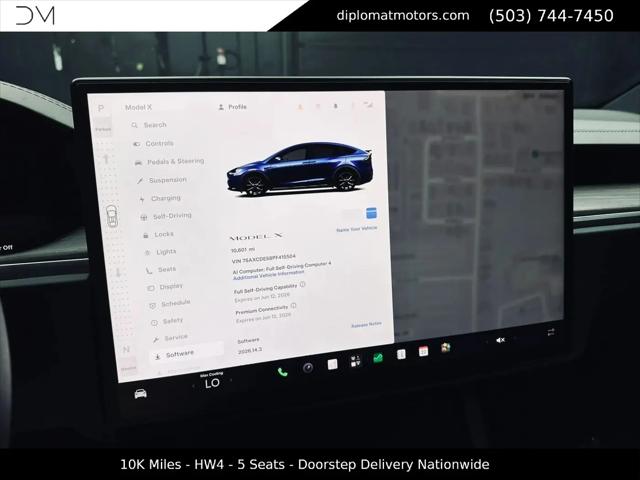Screen dimensions: 640x480
Task: Show info for Premium Connectivity
Action: click(293, 305)
